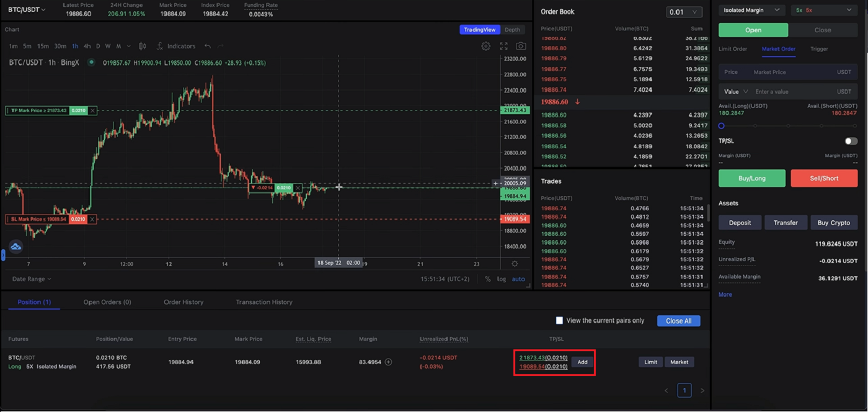Screen dimensions: 868x412
Task: Enable the TP/SL switch
Action: click(x=851, y=141)
